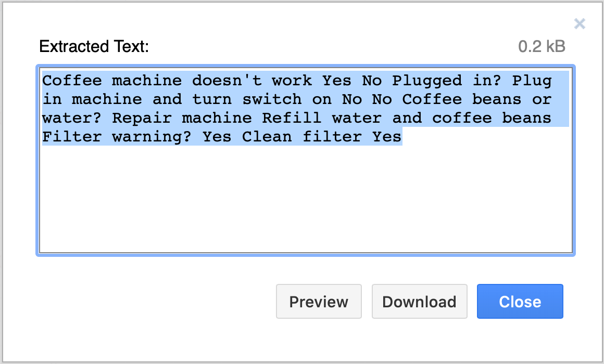Click the Extracted Text heading
604x364 pixels.
pos(94,46)
